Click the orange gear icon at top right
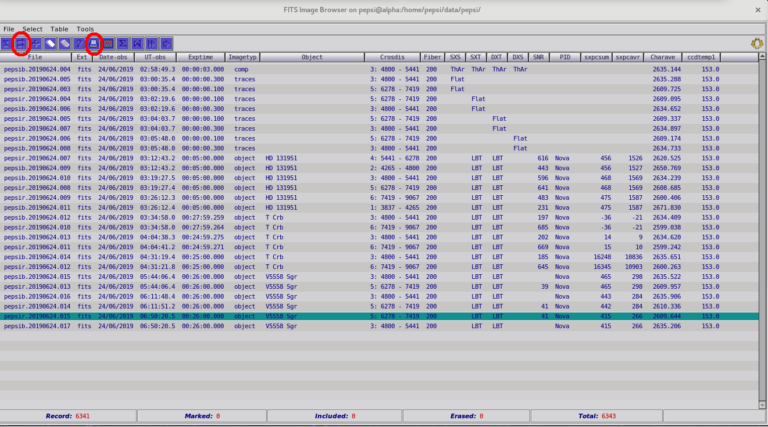This screenshot has width=768, height=427. (756, 44)
